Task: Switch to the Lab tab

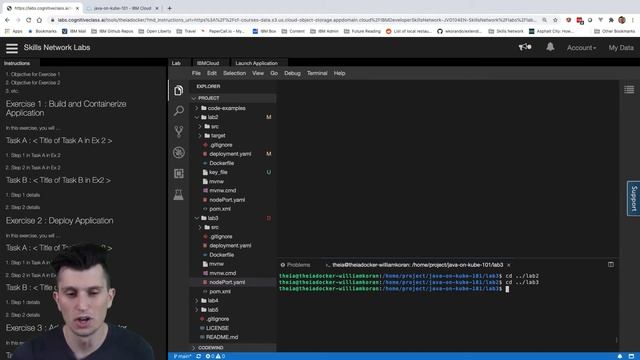Action: pyautogui.click(x=176, y=63)
